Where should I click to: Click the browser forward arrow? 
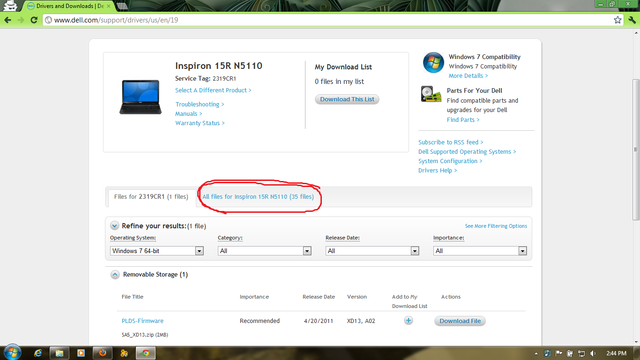[x=20, y=20]
